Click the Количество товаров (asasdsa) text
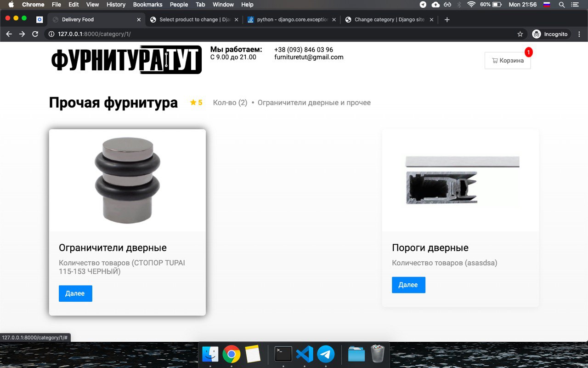The height and width of the screenshot is (368, 588). point(445,263)
